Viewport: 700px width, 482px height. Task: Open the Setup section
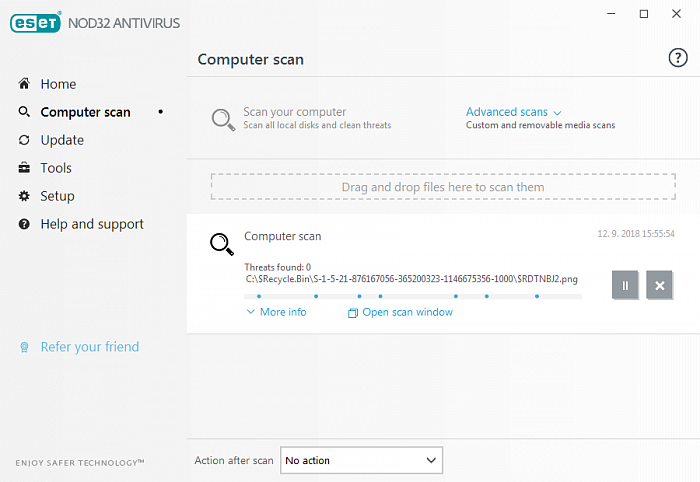pyautogui.click(x=57, y=196)
